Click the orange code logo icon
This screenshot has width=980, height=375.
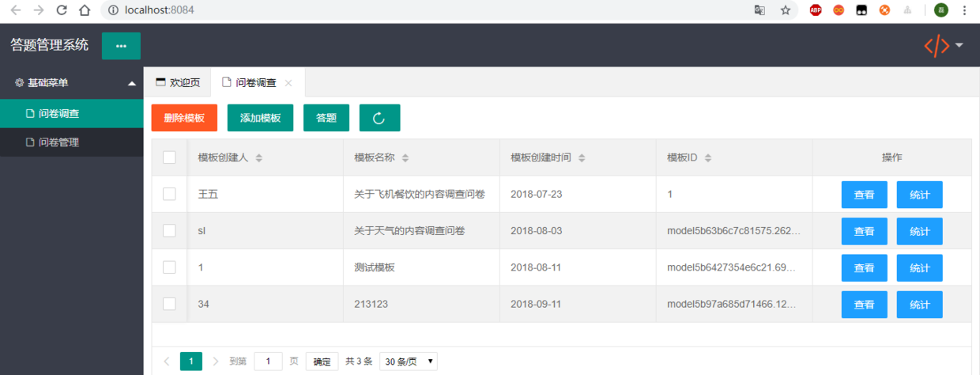pyautogui.click(x=937, y=46)
